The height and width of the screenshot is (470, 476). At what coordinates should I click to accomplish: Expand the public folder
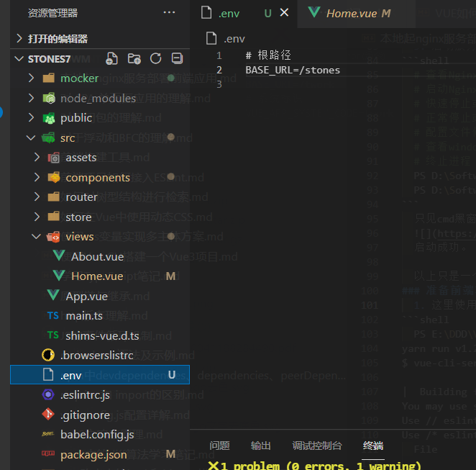(31, 117)
